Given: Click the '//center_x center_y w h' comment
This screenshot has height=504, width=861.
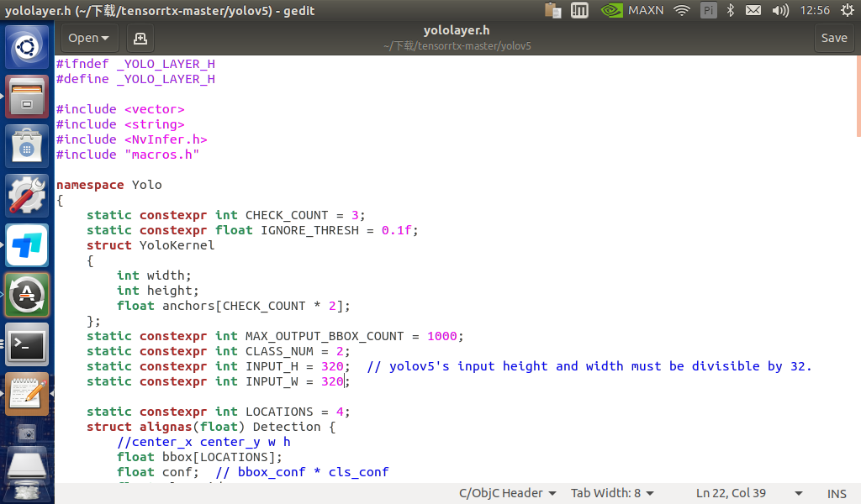Looking at the screenshot, I should click(203, 442).
